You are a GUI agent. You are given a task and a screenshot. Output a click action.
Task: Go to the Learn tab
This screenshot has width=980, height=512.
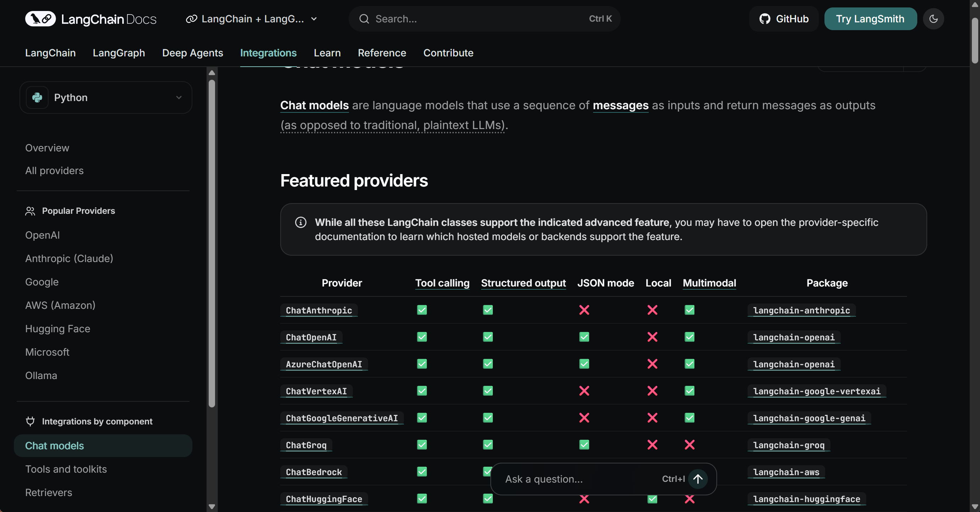(327, 52)
